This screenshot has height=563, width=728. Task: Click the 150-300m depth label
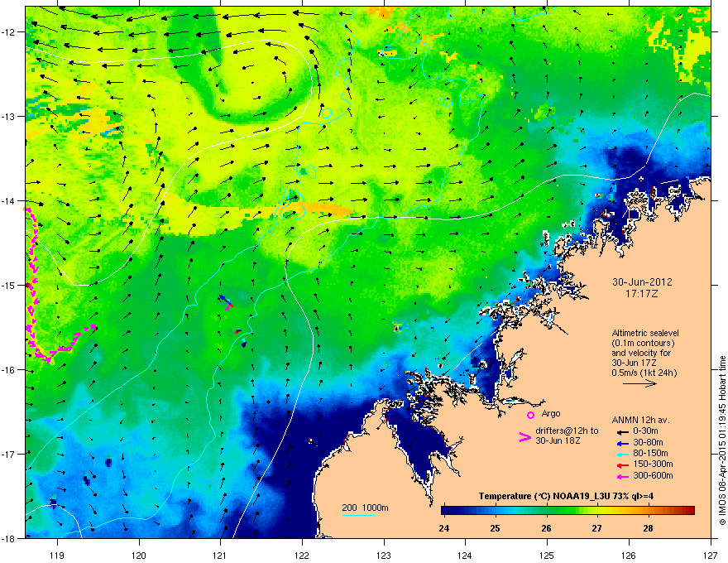[x=653, y=464]
